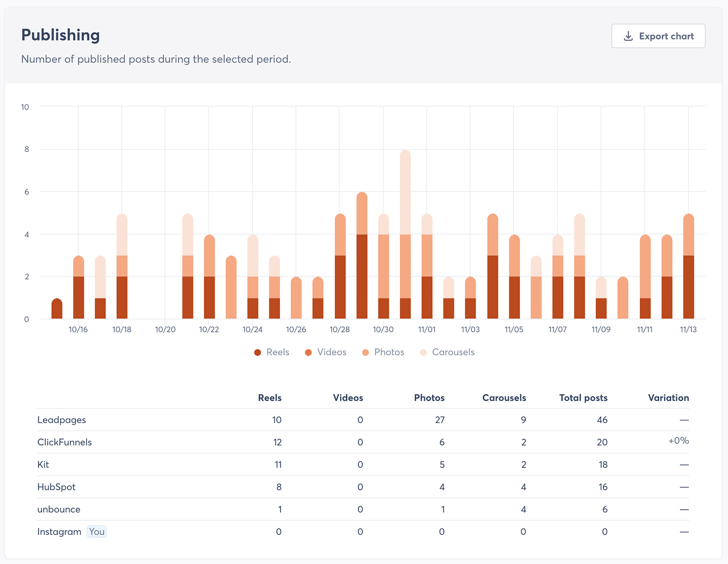
Task: Click the Carousels column header
Action: pos(504,398)
